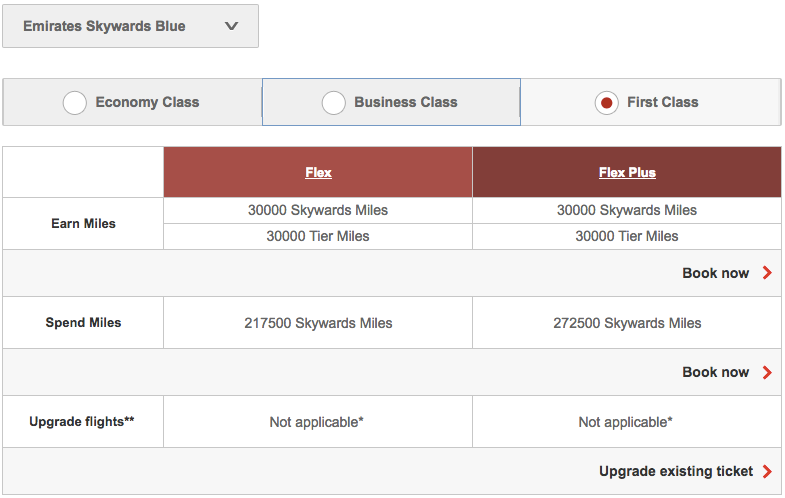Image resolution: width=785 pixels, height=498 pixels.
Task: Click the tier dropdown chevron arrow
Action: pos(231,26)
